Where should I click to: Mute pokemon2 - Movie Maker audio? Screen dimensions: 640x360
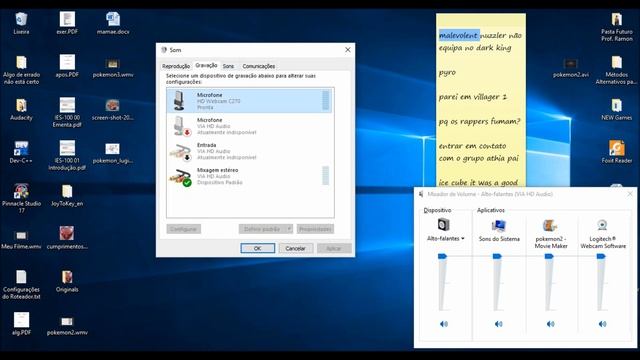click(550, 324)
